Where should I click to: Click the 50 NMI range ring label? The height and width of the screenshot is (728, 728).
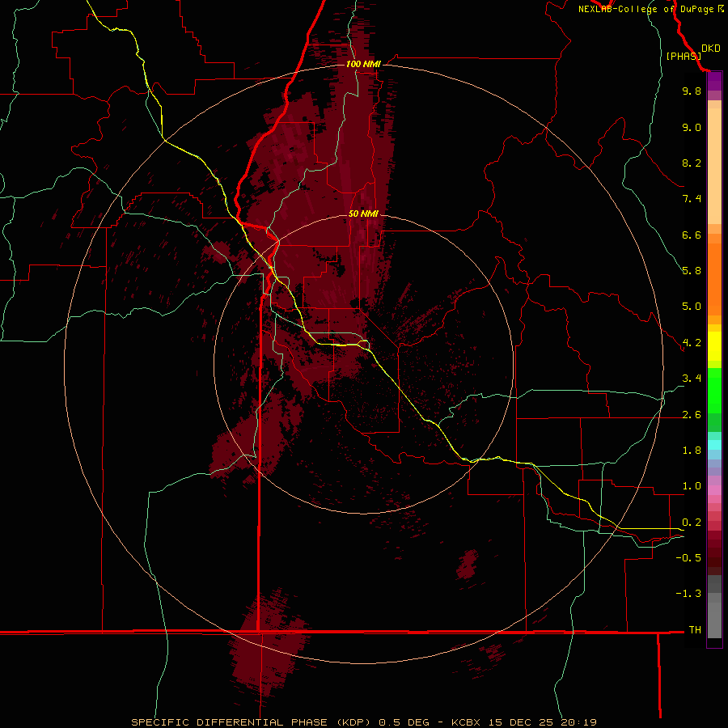(363, 214)
